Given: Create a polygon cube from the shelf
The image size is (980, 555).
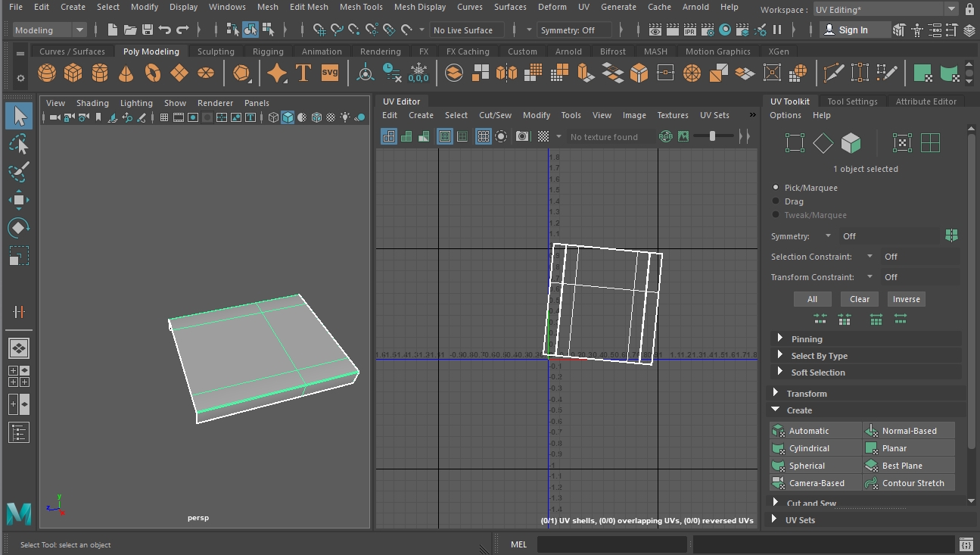Looking at the screenshot, I should (73, 73).
